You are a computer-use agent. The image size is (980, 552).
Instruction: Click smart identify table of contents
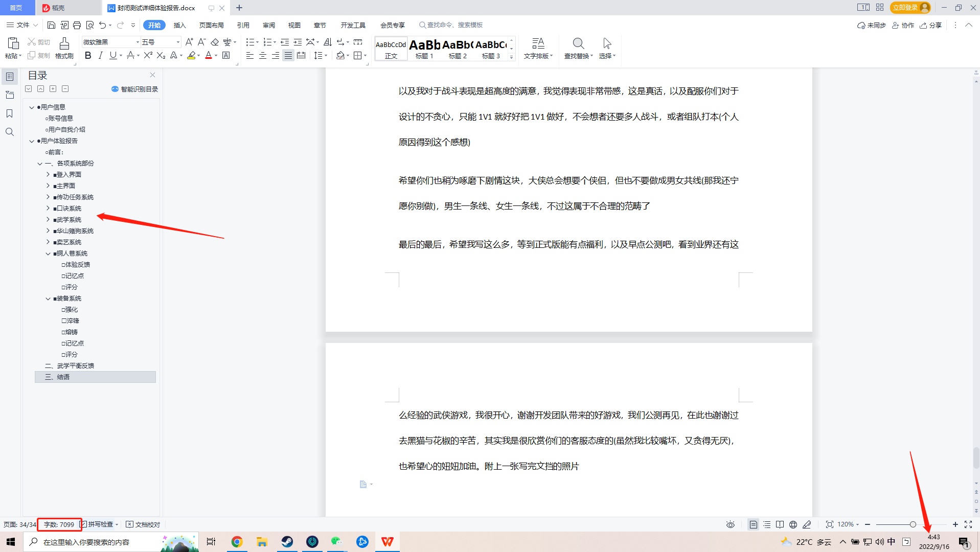tap(134, 89)
